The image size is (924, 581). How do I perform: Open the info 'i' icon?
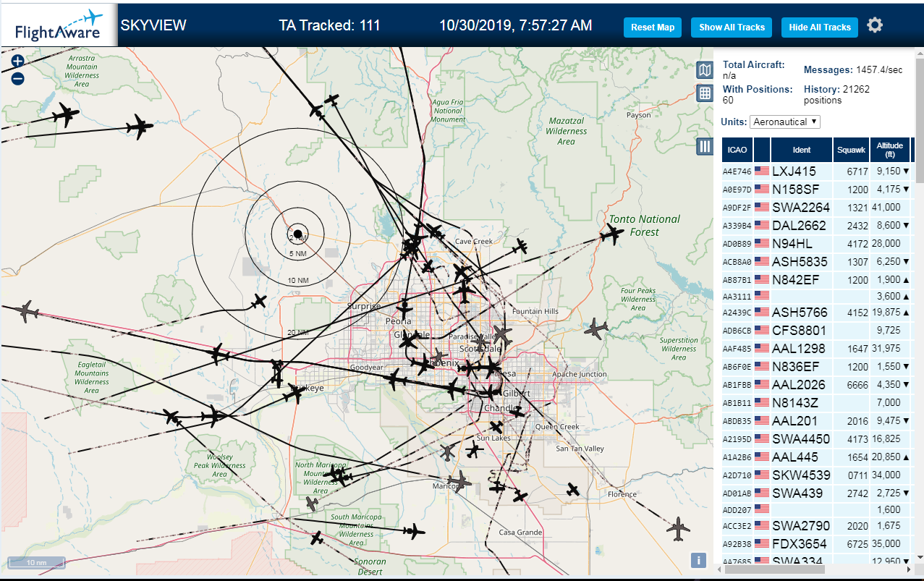(698, 560)
